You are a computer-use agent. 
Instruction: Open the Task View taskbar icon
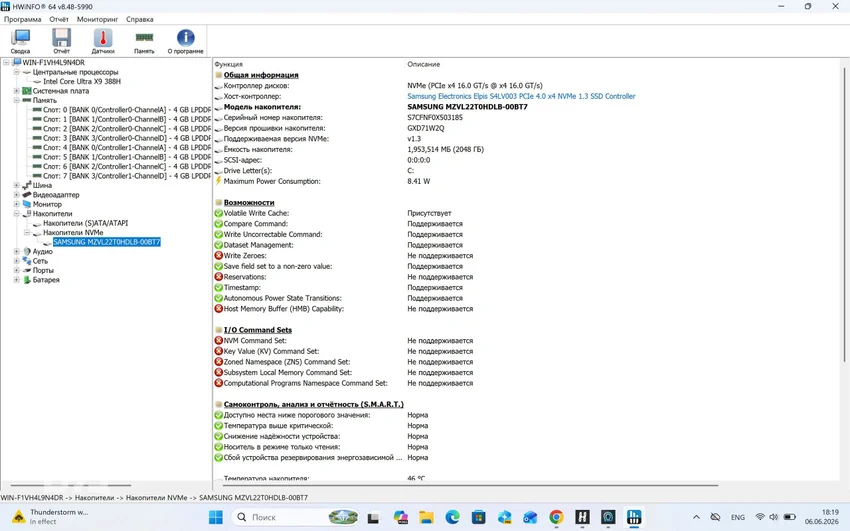(x=373, y=517)
